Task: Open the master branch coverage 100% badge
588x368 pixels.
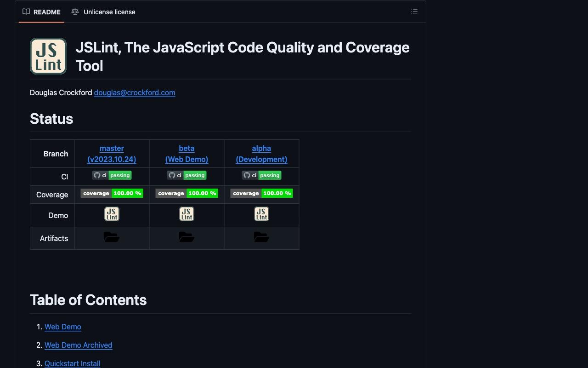Action: click(112, 193)
